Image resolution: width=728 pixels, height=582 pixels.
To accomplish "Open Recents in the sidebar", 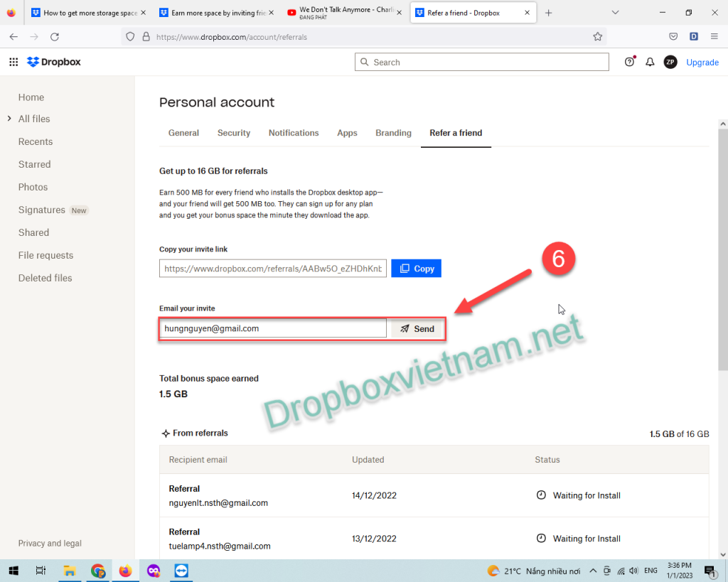I will pos(36,141).
